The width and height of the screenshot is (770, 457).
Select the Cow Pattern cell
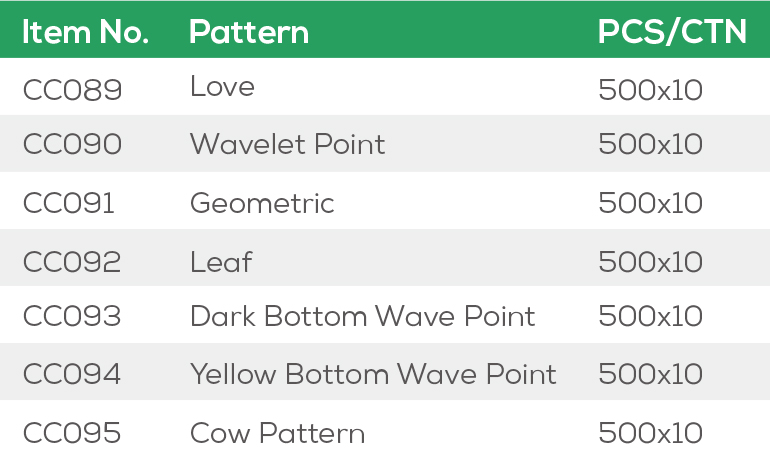click(277, 434)
